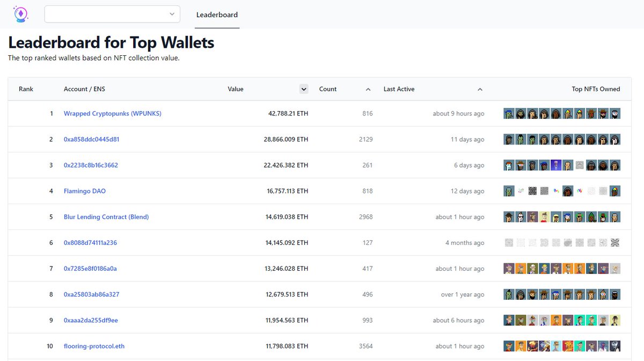This screenshot has height=361, width=644.
Task: Click 'about 9 hours ago' last active cell
Action: pyautogui.click(x=459, y=114)
